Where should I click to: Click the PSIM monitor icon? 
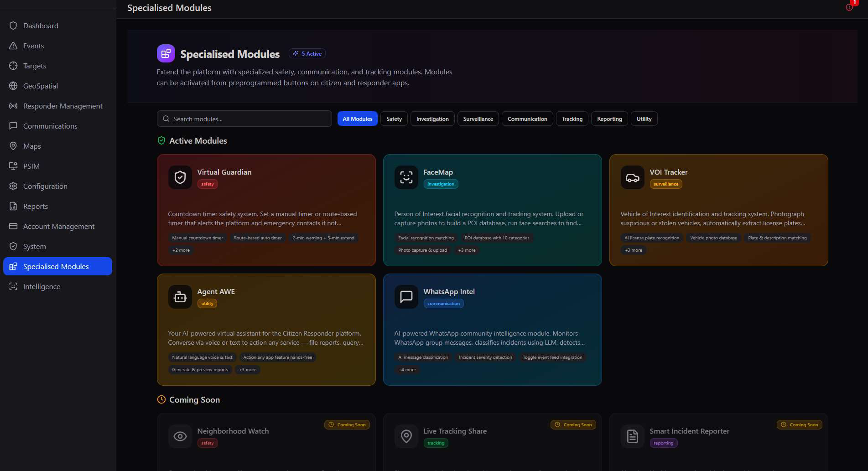[x=13, y=166]
